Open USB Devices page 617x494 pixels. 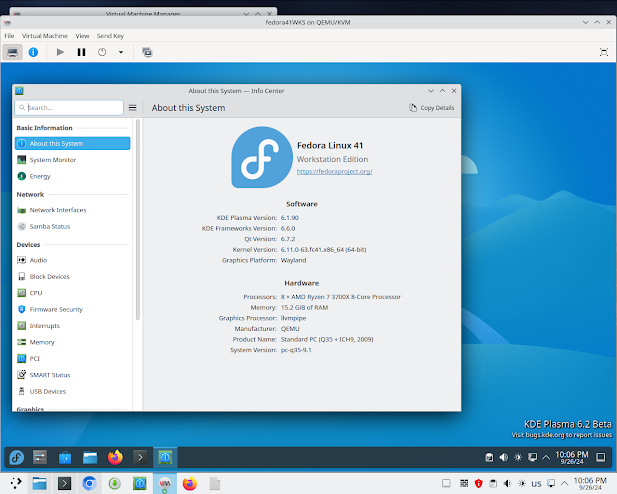[x=72, y=391]
